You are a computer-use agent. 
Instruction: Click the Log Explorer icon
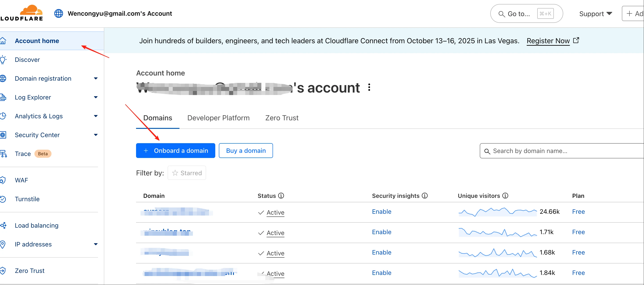coord(3,97)
